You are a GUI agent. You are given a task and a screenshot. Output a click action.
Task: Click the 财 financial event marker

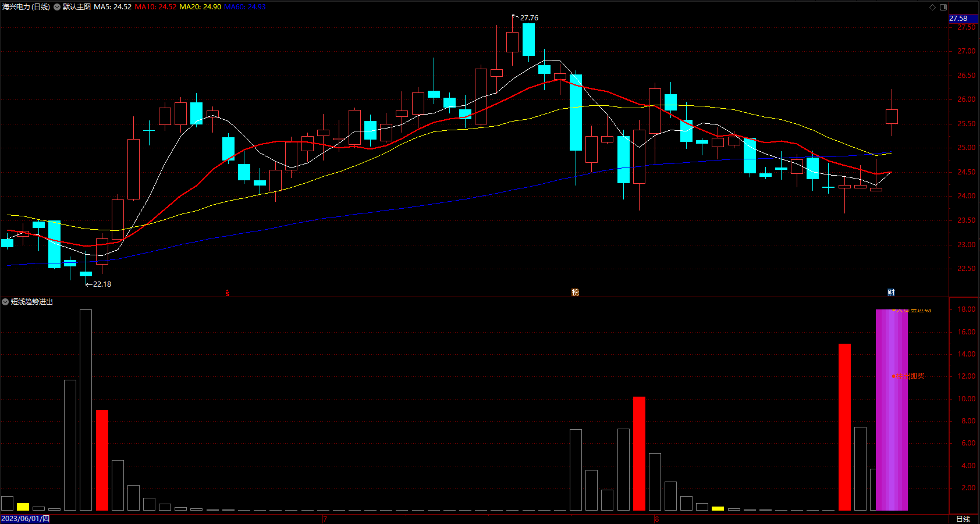click(891, 293)
